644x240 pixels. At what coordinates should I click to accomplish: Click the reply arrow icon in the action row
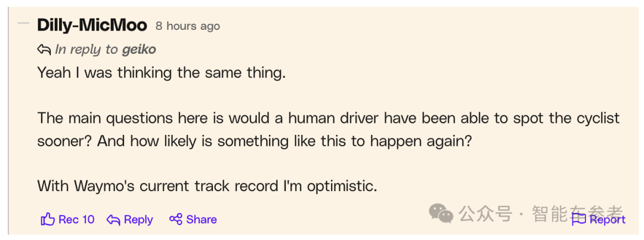[x=113, y=220]
